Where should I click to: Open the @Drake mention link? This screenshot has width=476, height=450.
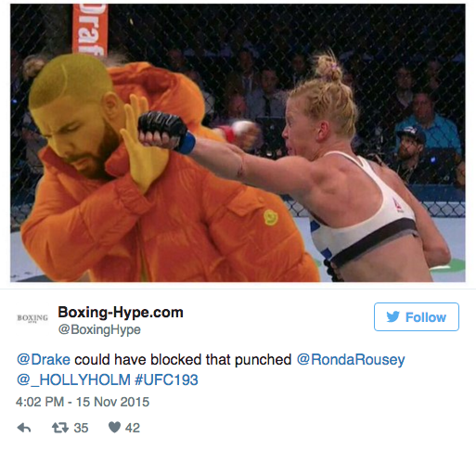44,360
